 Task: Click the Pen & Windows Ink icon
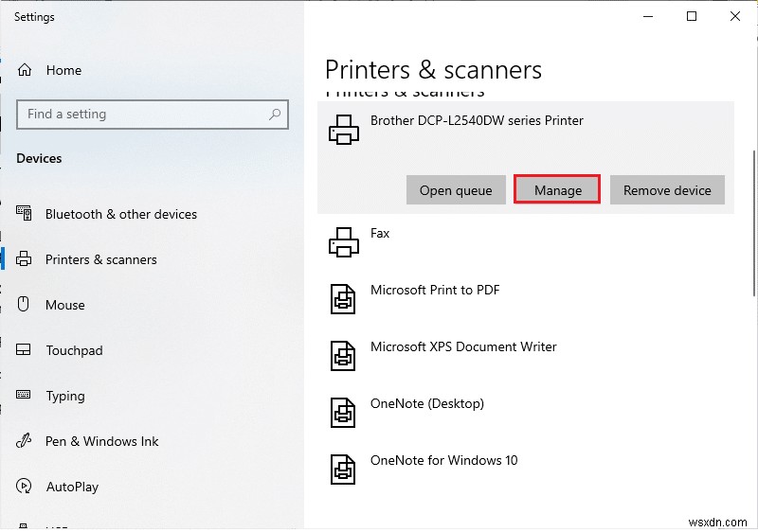coord(23,441)
